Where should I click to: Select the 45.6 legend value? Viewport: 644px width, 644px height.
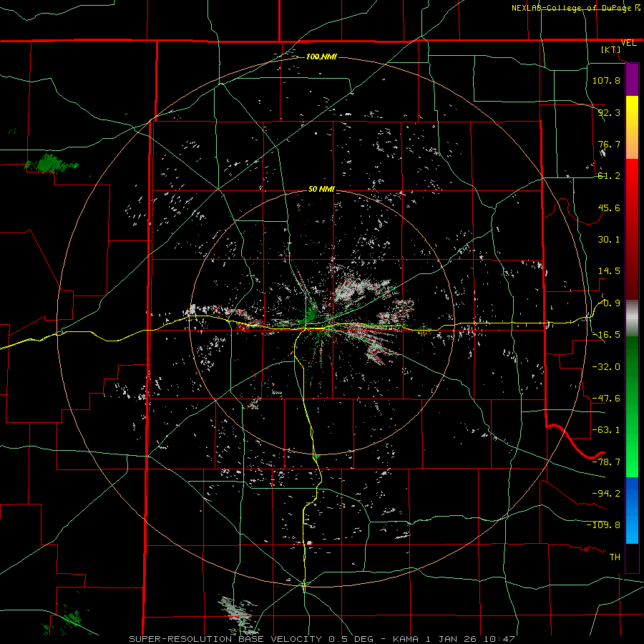609,208
